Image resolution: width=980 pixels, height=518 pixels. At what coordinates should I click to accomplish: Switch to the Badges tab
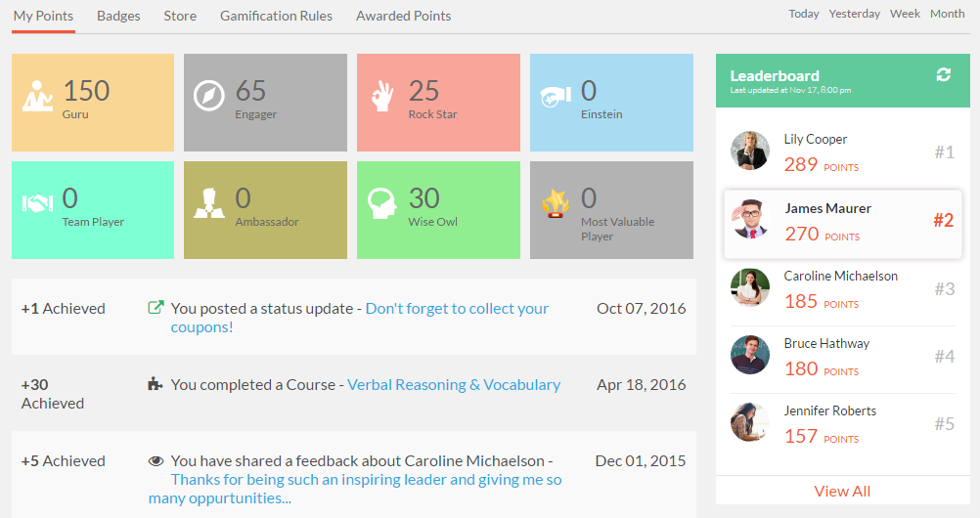(x=118, y=16)
